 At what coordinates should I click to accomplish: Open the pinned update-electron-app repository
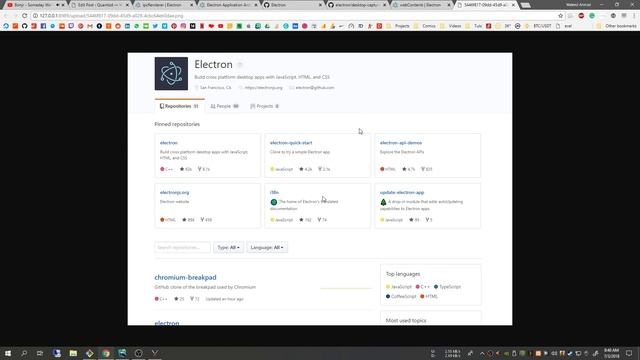coord(402,192)
